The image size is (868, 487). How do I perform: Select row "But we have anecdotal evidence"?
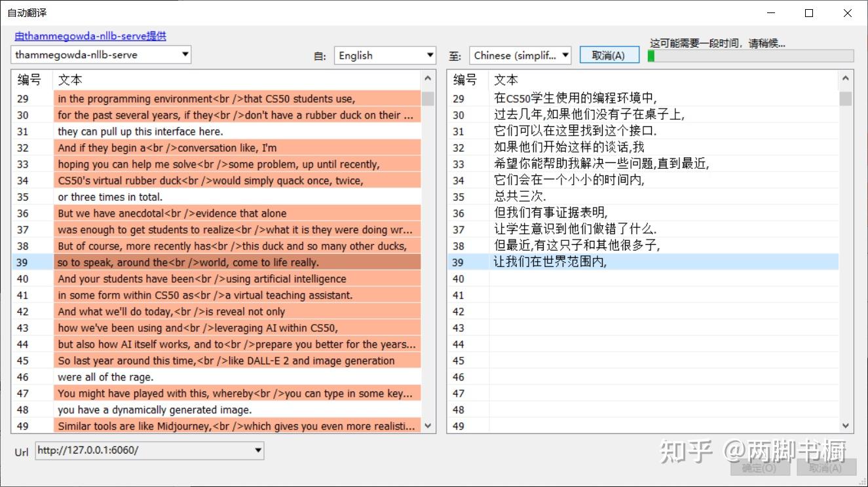click(x=217, y=213)
